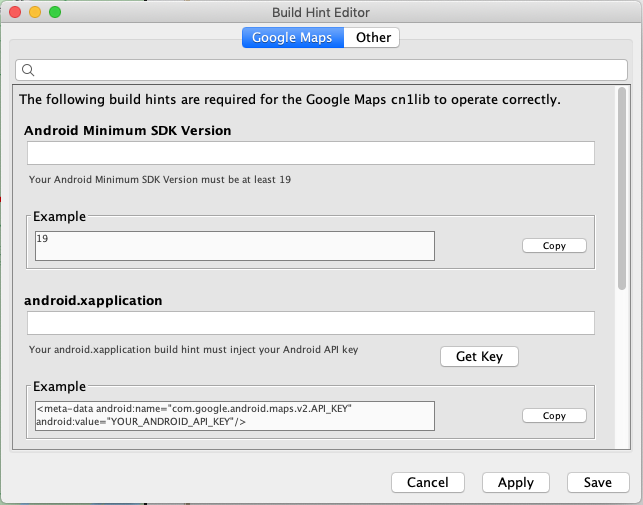Maximize window with green button
Viewport: 643px width, 505px height.
[x=55, y=12]
